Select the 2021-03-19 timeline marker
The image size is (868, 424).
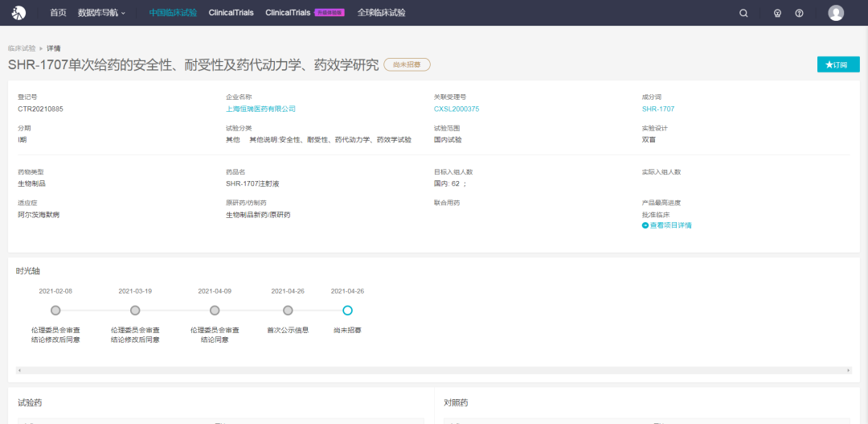[x=135, y=311]
